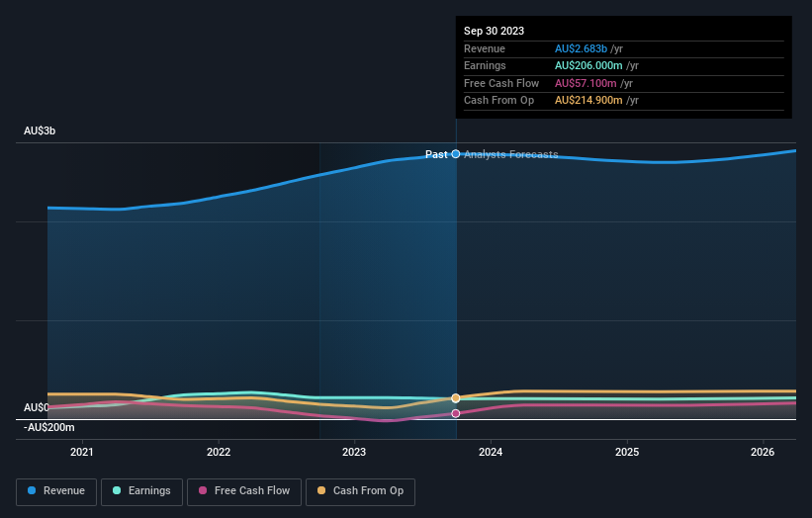Click the -AU$200m y-axis label
This screenshot has width=812, height=518.
coord(49,427)
